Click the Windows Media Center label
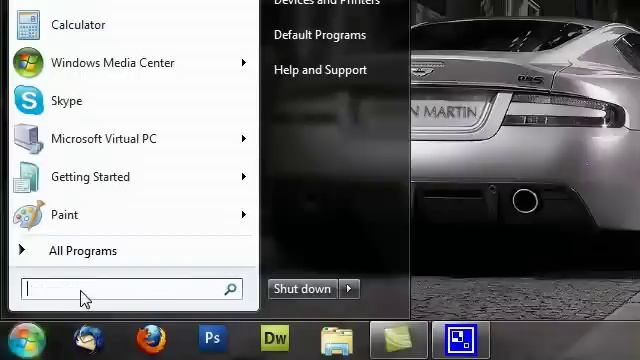Screen dimensions: 640x360 click(x=113, y=63)
